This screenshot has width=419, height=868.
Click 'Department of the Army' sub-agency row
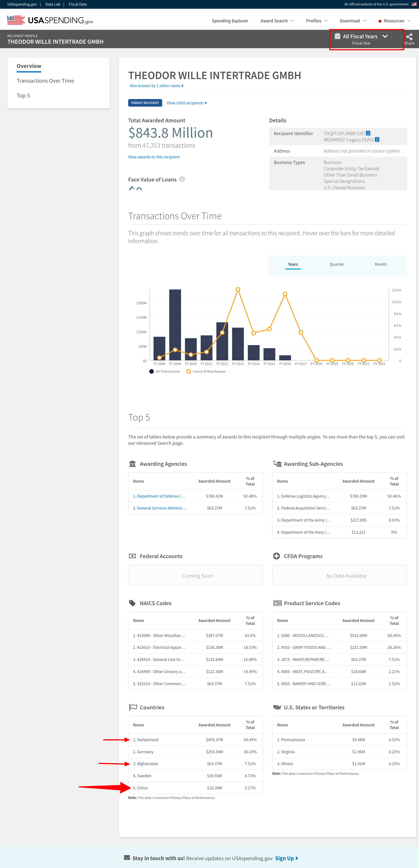click(x=339, y=520)
